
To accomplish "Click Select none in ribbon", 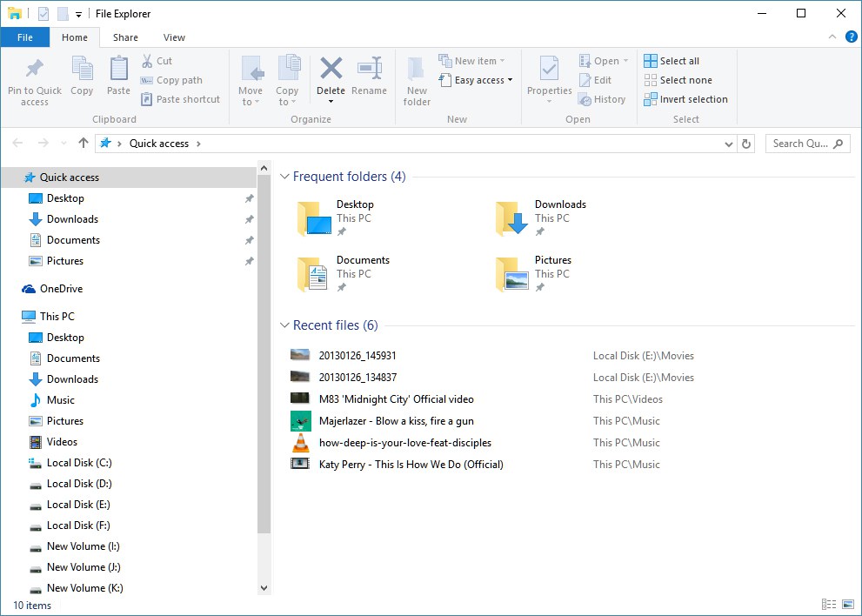I will point(678,80).
